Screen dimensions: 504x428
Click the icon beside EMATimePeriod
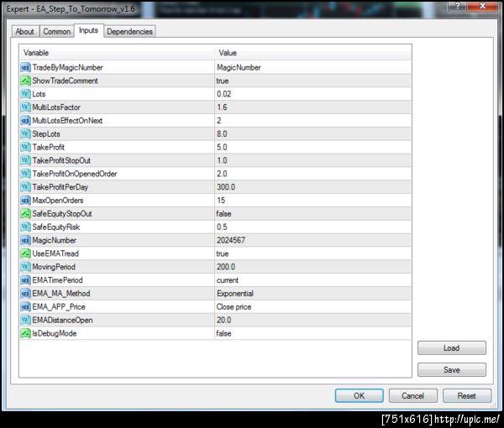point(25,280)
